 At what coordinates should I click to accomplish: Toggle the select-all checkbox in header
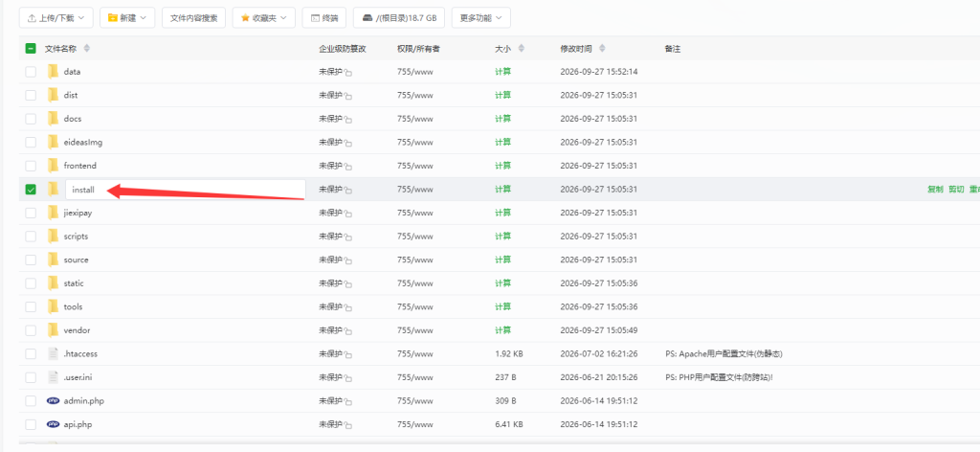[31, 48]
